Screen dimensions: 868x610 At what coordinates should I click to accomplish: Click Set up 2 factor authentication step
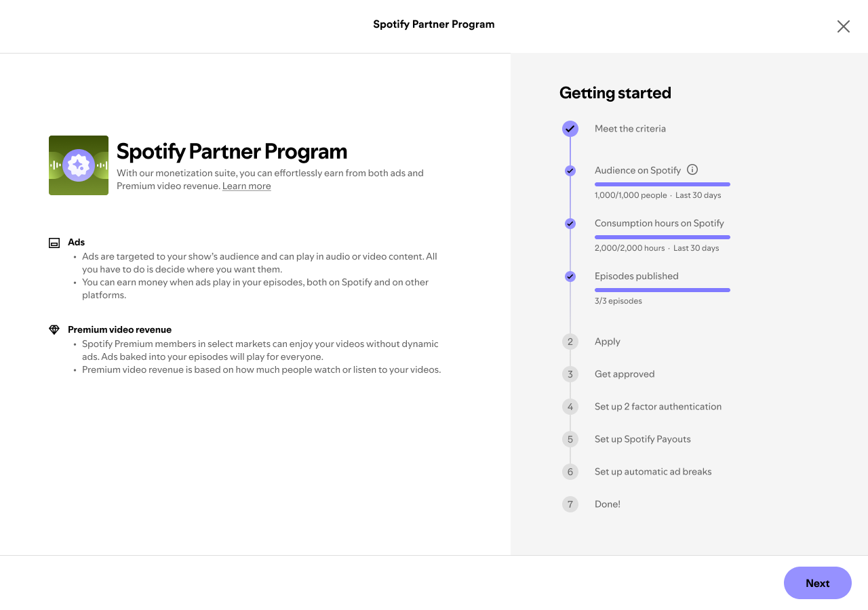click(x=658, y=407)
